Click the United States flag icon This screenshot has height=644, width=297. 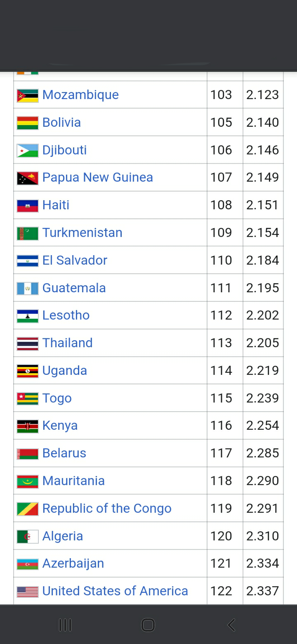(28, 592)
